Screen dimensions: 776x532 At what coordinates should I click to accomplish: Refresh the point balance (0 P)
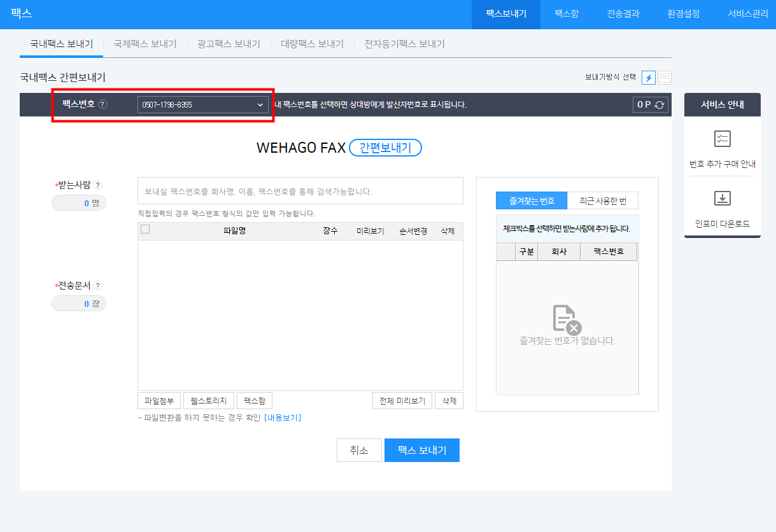tap(660, 105)
